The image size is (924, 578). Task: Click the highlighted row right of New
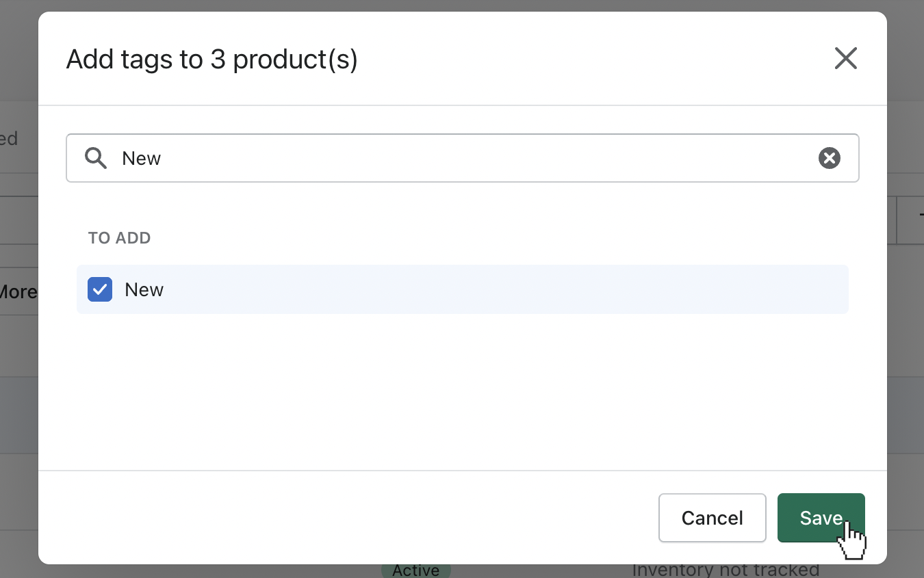point(506,289)
